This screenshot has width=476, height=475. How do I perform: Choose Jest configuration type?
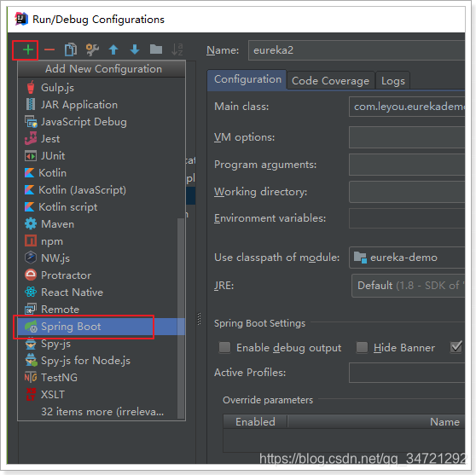(x=102, y=139)
